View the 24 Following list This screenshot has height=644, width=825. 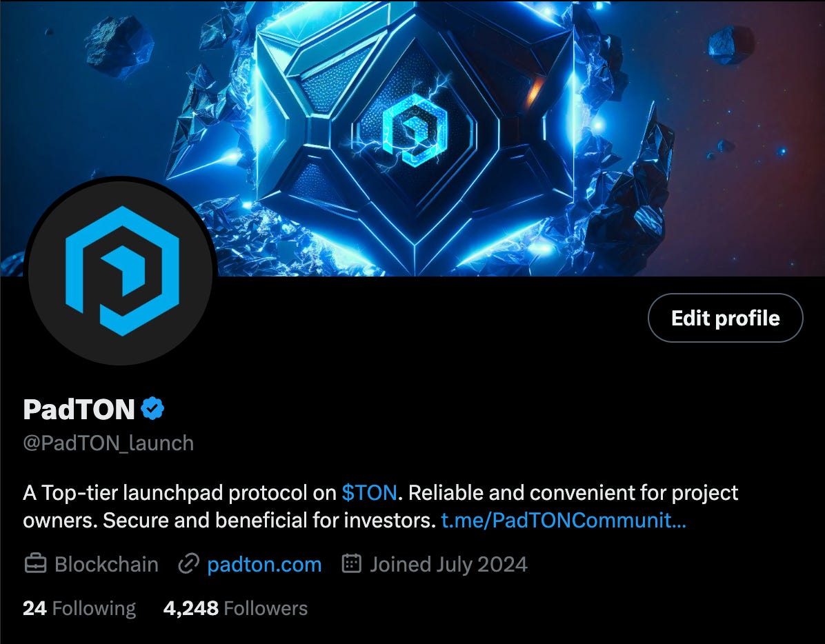79,608
